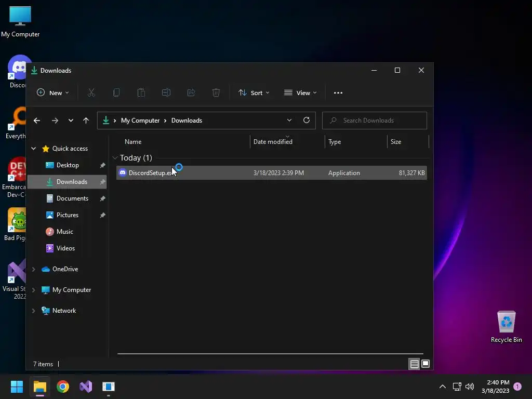
Task: Open Pictures in navigation pane
Action: [67, 215]
